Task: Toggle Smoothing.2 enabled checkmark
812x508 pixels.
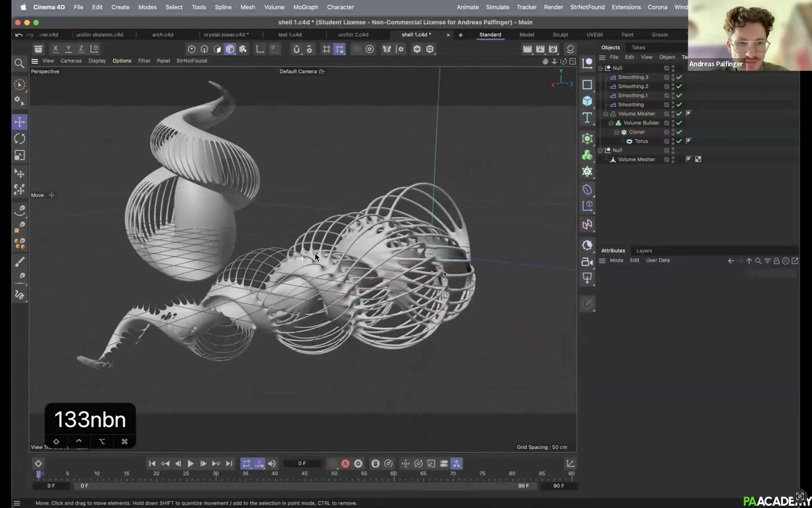Action: [x=679, y=86]
